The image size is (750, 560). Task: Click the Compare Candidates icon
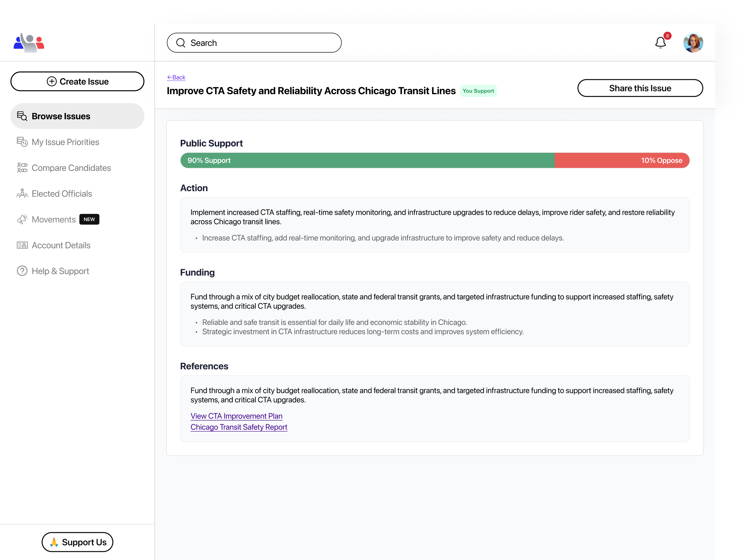pos(22,168)
